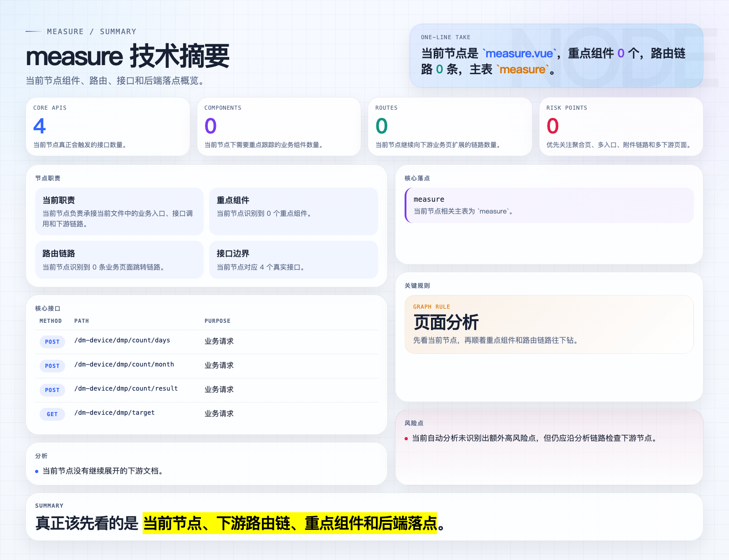The image size is (729, 560).
Task: Click the path /dm-device/dmp/count/days
Action: [122, 340]
